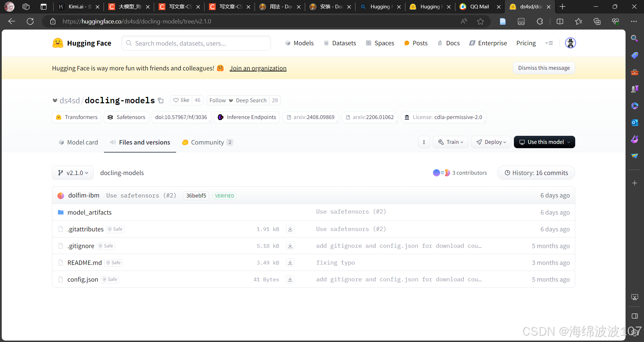Viewport: 644px width, 342px height.
Task: Open Enterprise in the navigation
Action: tap(488, 43)
